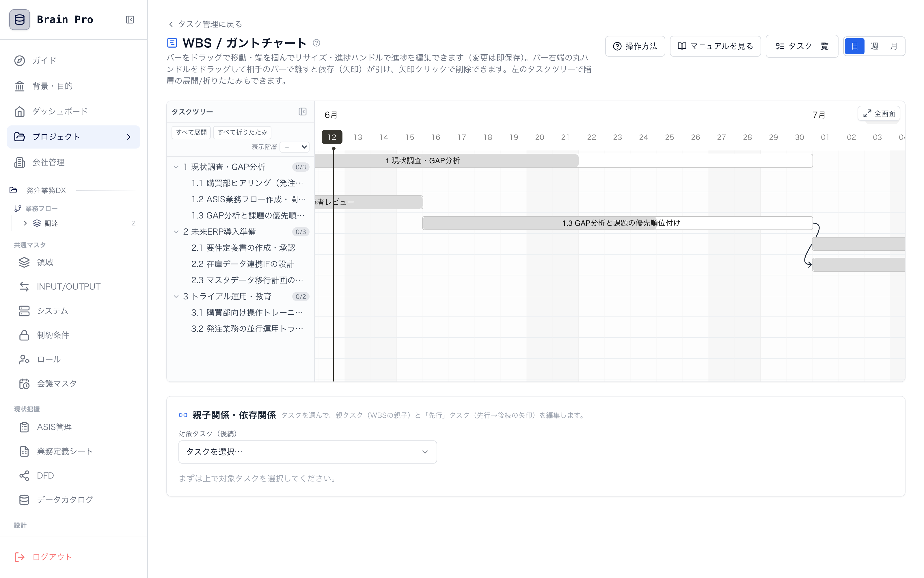
Task: Select tree item 3.1 購買部向け操作トレーニ…
Action: point(247,313)
